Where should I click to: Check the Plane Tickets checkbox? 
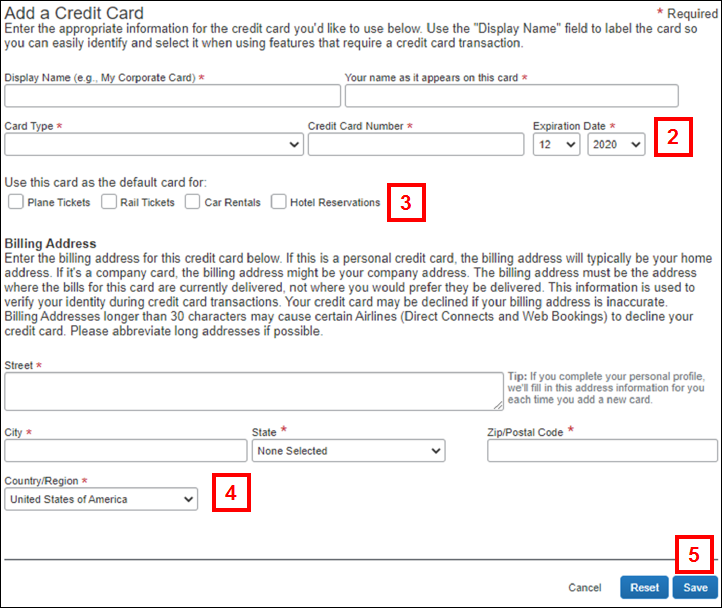16,202
